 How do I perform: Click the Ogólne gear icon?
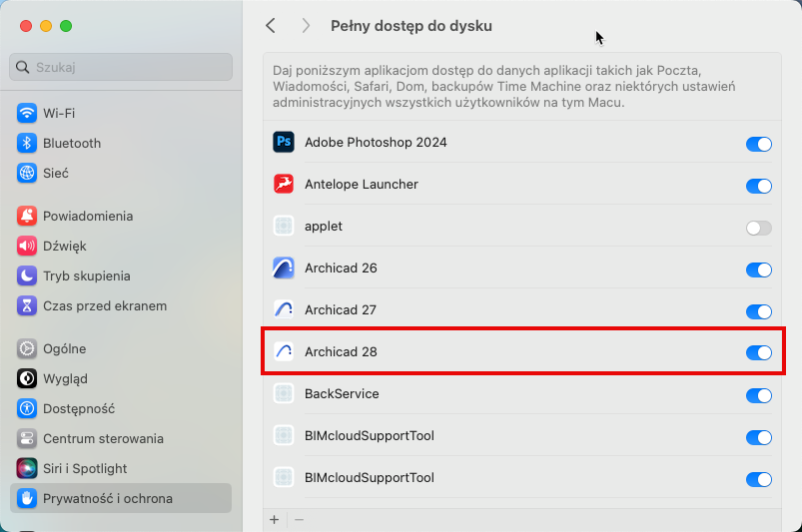pos(27,348)
